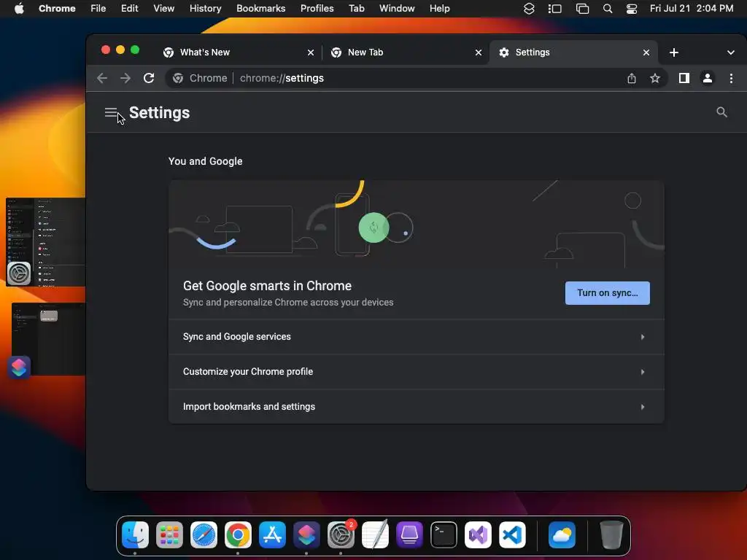Open the Help menu
This screenshot has width=747, height=560.
pos(439,9)
